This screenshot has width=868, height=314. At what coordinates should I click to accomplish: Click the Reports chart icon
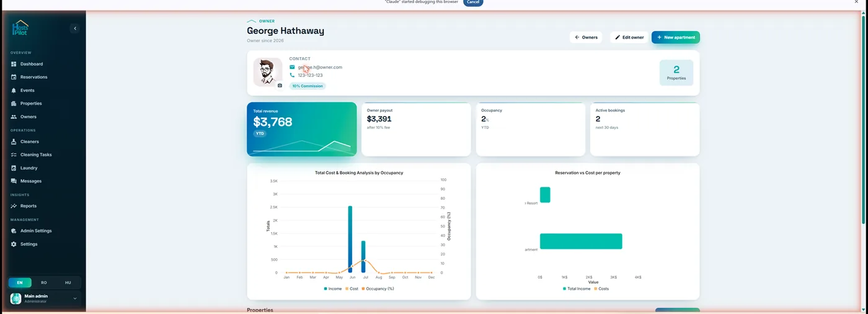(14, 206)
